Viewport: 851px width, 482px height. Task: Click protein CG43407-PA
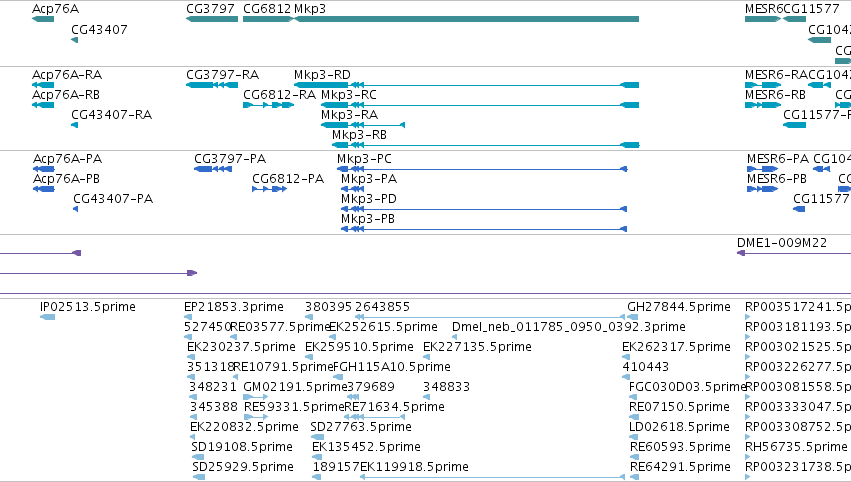click(75, 210)
